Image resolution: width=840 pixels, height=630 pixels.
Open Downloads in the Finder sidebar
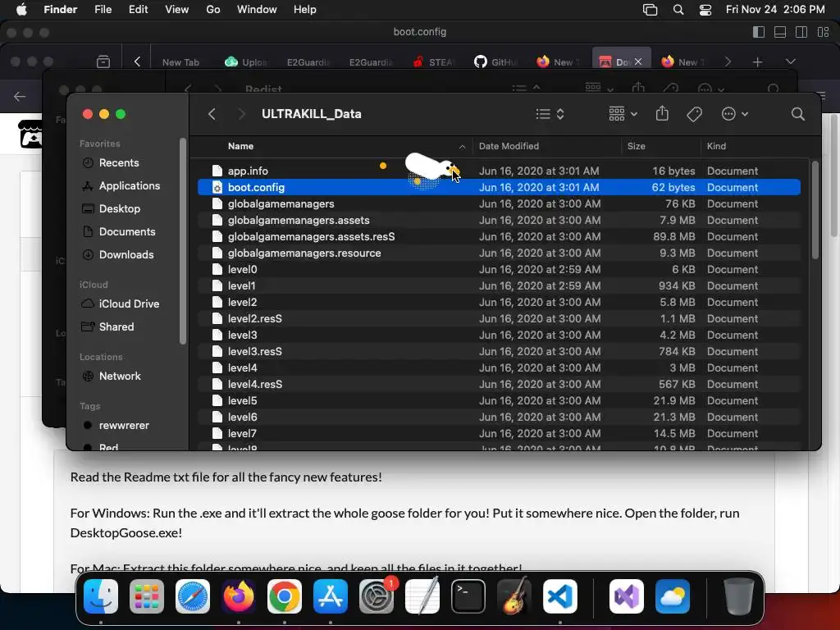tap(126, 255)
